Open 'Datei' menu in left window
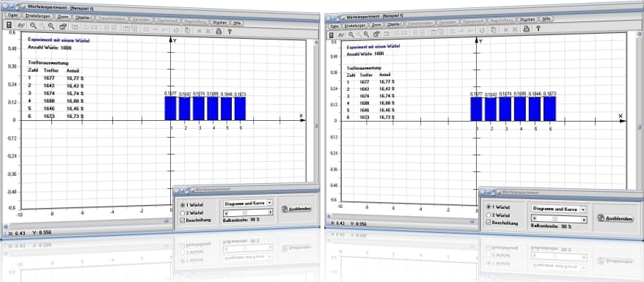The width and height of the screenshot is (644, 282). [x=12, y=15]
